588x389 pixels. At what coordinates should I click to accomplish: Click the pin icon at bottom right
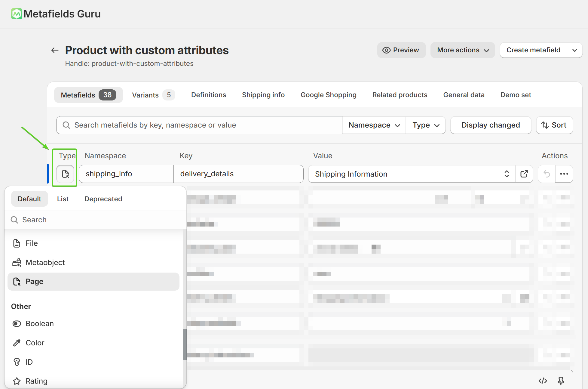561,381
